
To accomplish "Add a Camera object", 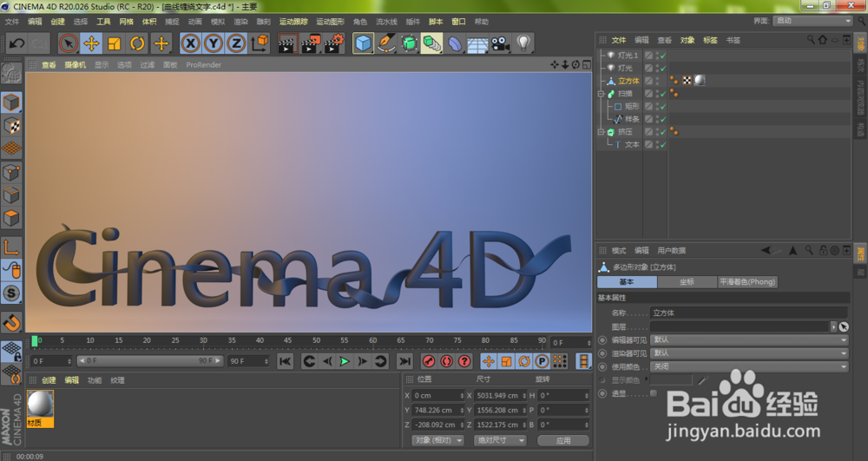I will click(501, 43).
